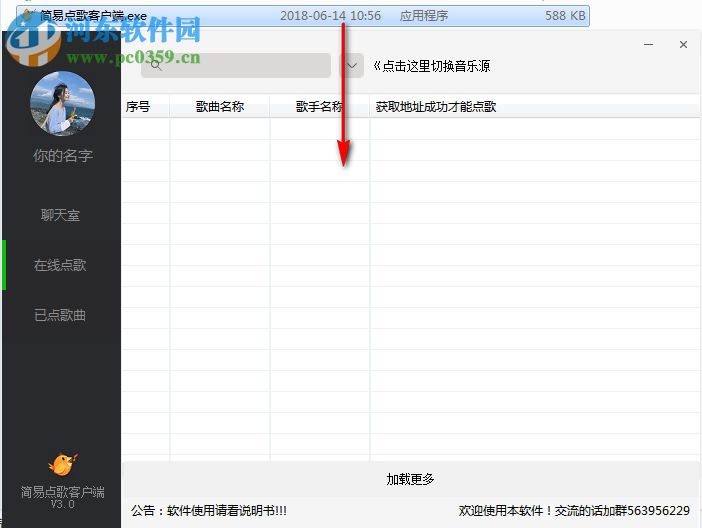702x528 pixels.
Task: Click the '点击这里切换音乐源' label
Action: click(x=432, y=66)
